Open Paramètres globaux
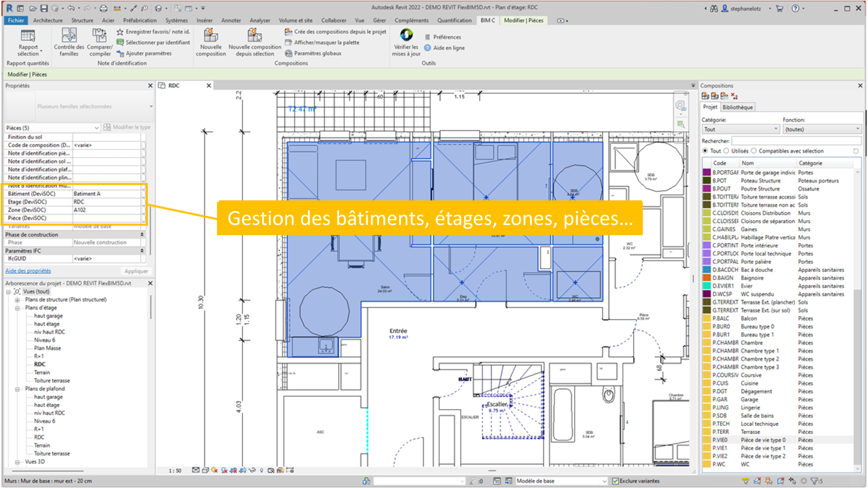This screenshot has width=868, height=488. 313,53
